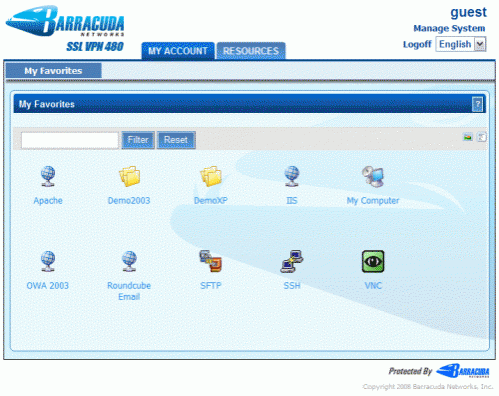Focus the favorites filter text field
Viewport: 499px width, 396px height.
[70, 140]
